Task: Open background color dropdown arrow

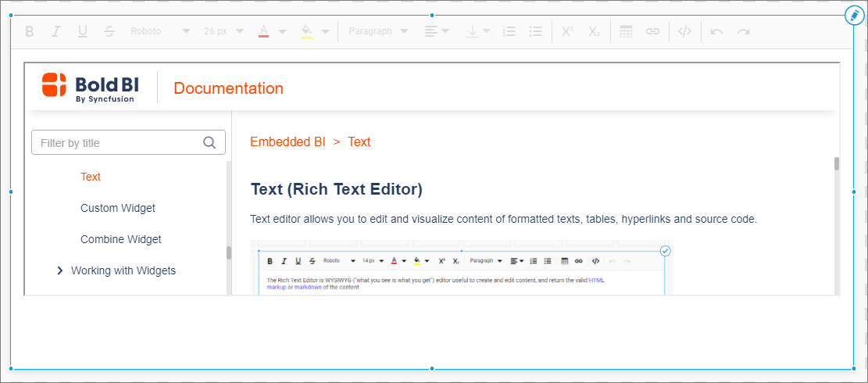Action: [326, 31]
